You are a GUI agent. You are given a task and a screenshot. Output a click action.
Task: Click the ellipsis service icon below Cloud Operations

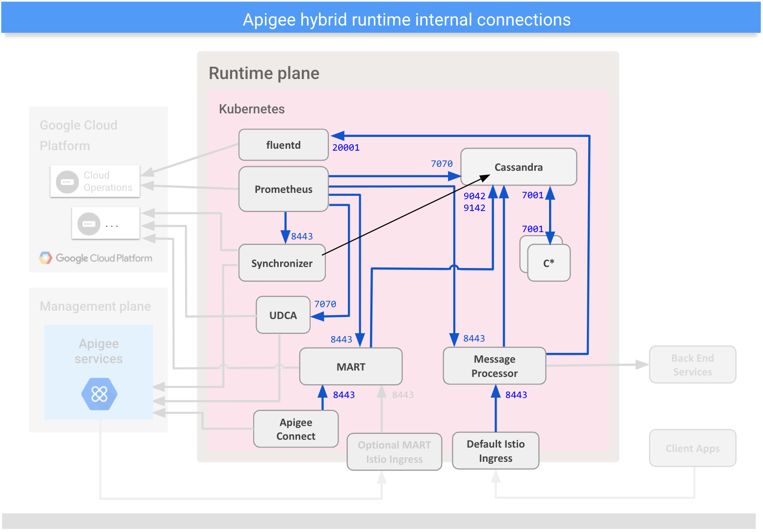[89, 223]
